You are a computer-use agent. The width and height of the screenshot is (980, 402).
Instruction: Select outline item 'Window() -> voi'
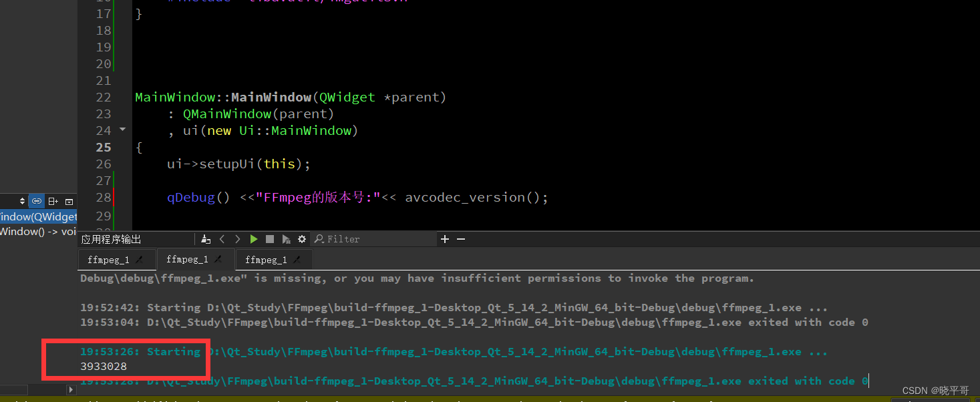(x=39, y=232)
